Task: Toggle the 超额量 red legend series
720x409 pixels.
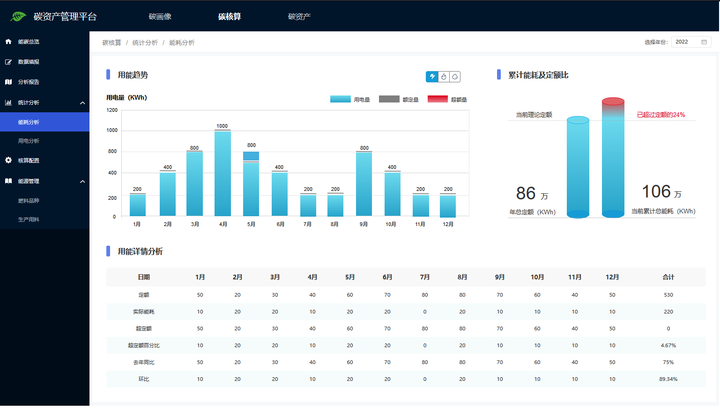Action: (x=447, y=99)
